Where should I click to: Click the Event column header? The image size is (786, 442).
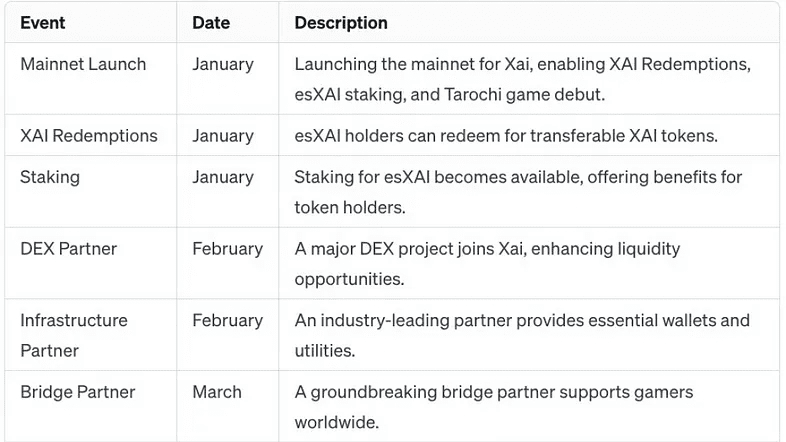(x=43, y=23)
